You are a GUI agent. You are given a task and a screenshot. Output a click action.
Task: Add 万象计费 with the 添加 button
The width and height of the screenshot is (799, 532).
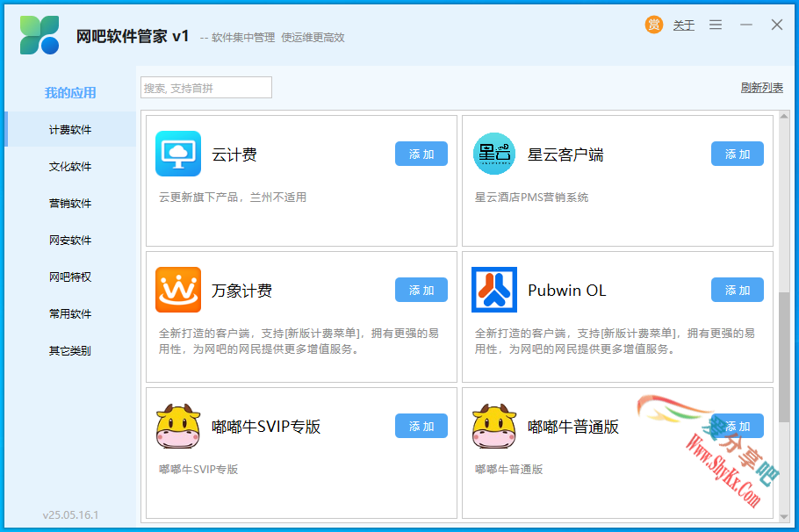coord(421,290)
